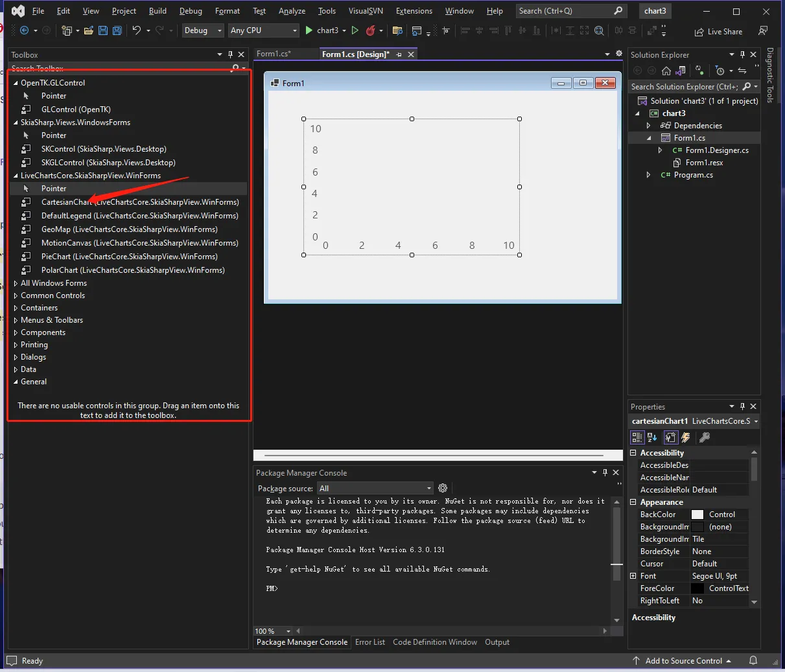Click the notifications bell in status bar
This screenshot has height=672, width=785.
pyautogui.click(x=753, y=660)
